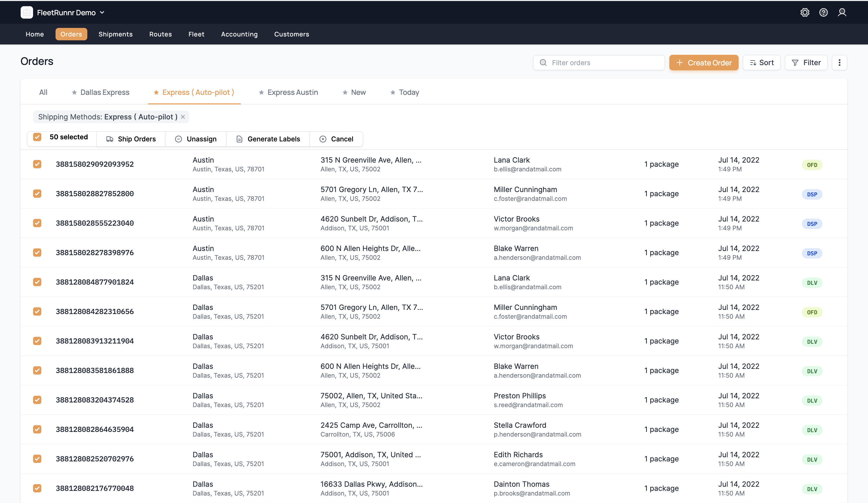Expand the FleetRunnr Demo workspace dropdown
Screen dimensions: 868x503
click(102, 12)
